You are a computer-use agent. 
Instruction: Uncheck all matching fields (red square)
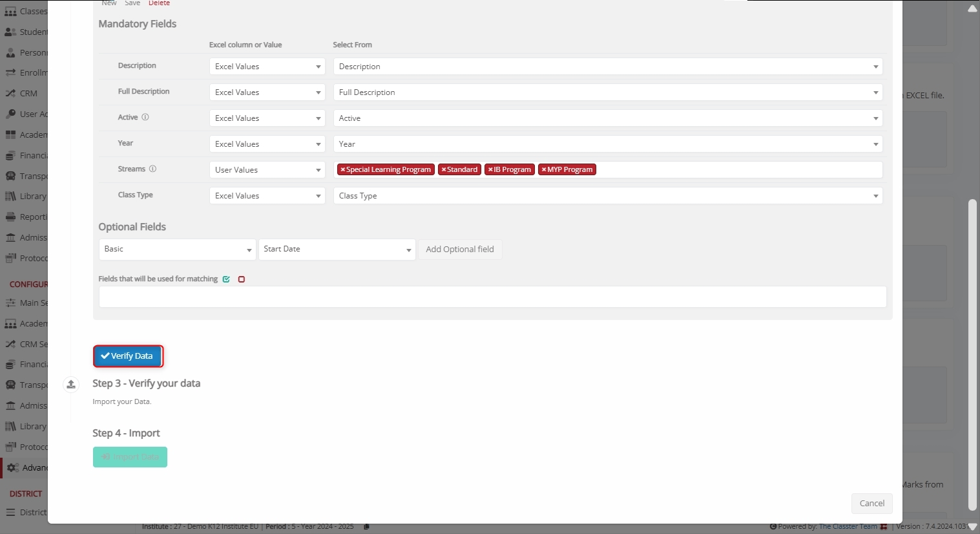[x=242, y=279]
